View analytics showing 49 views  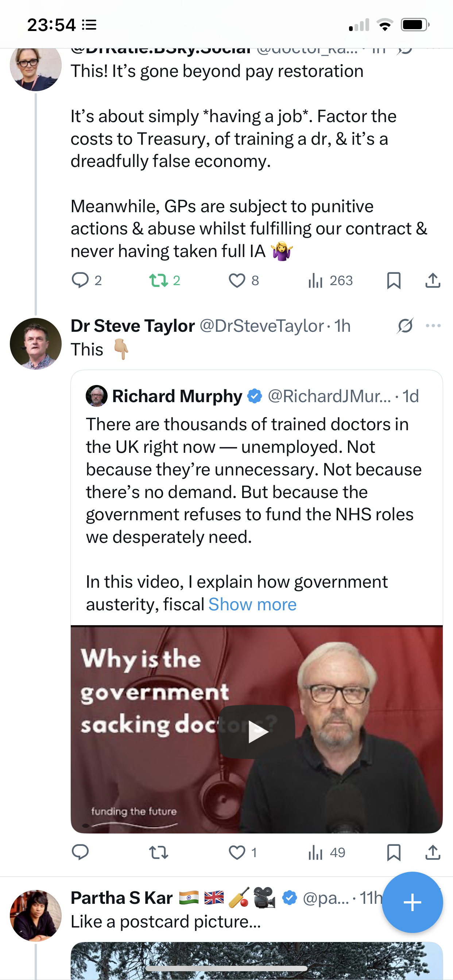(x=326, y=852)
